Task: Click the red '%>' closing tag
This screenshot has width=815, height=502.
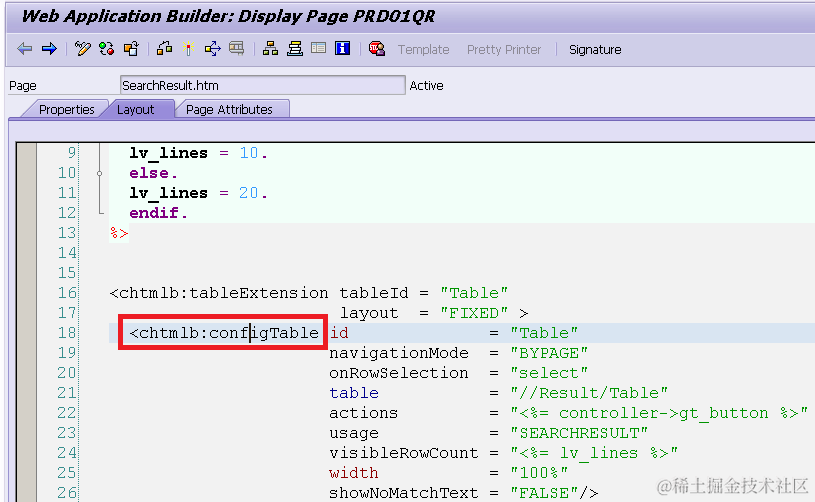Action: (119, 233)
